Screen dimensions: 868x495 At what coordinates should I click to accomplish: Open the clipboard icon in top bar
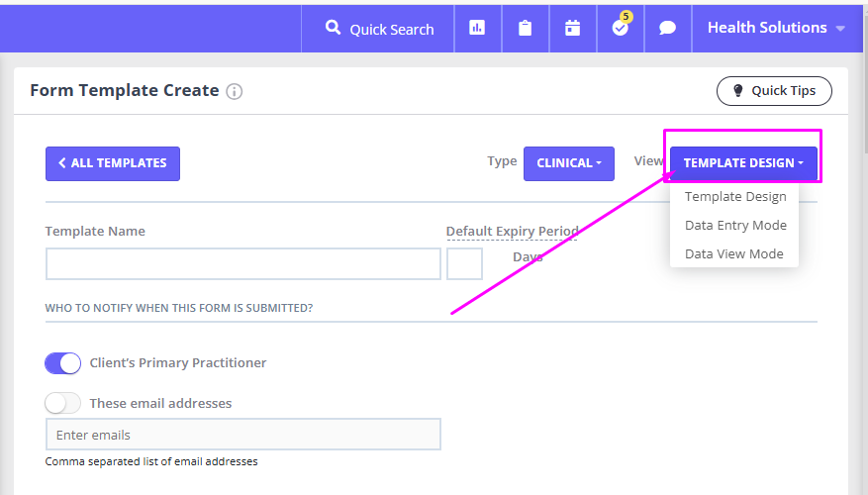point(525,28)
